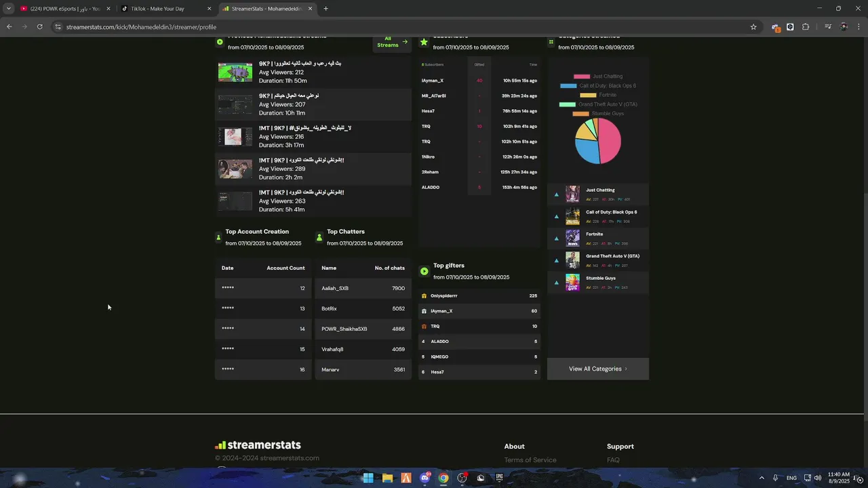Open the Terms of Service link
The image size is (868, 488).
[x=530, y=460]
